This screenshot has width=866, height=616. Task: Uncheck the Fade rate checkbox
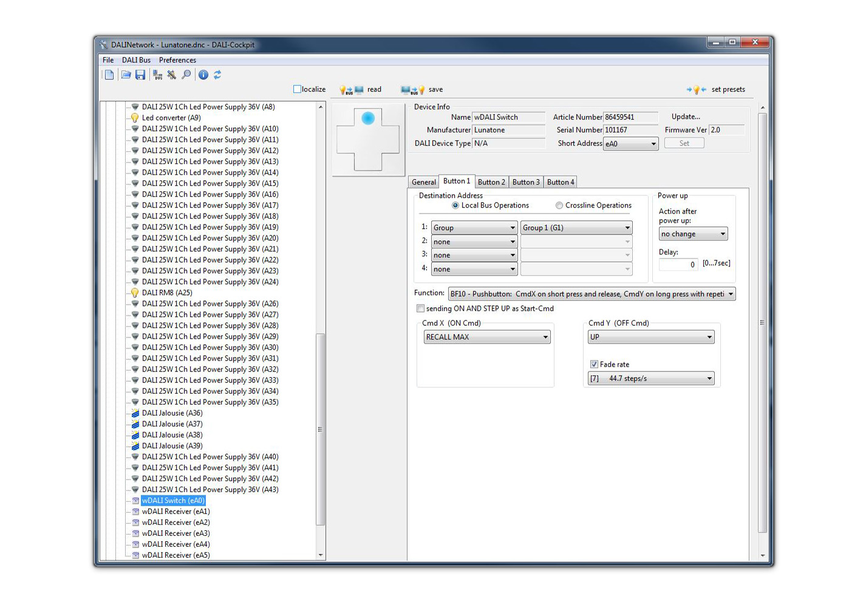pyautogui.click(x=594, y=364)
